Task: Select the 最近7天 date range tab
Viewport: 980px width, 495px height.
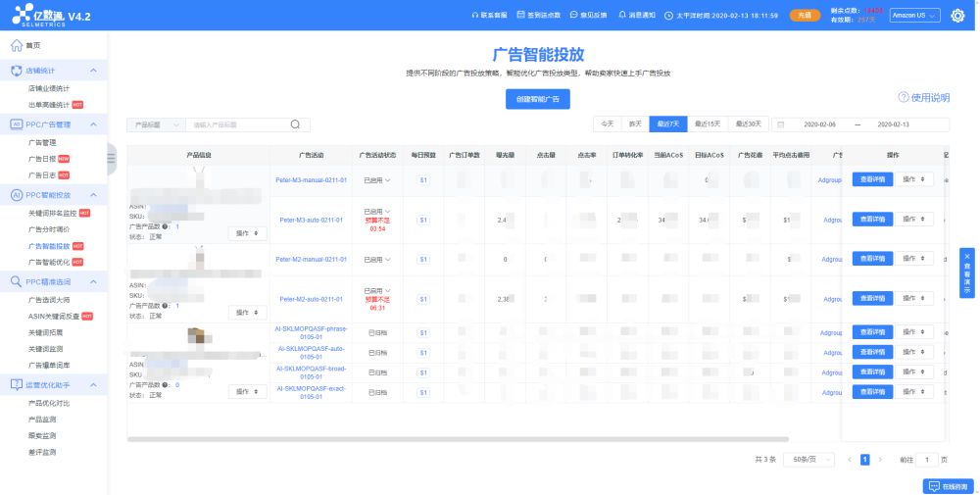Action: [668, 124]
